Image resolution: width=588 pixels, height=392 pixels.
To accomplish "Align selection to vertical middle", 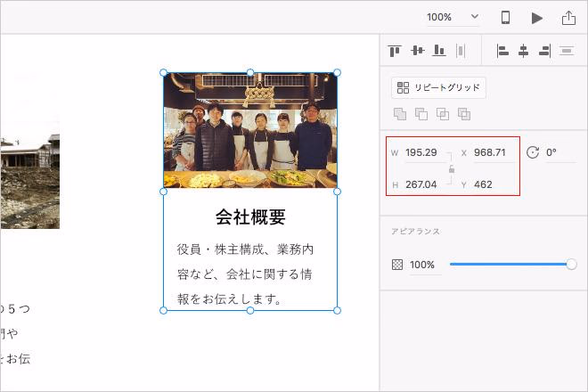I will pyautogui.click(x=417, y=51).
